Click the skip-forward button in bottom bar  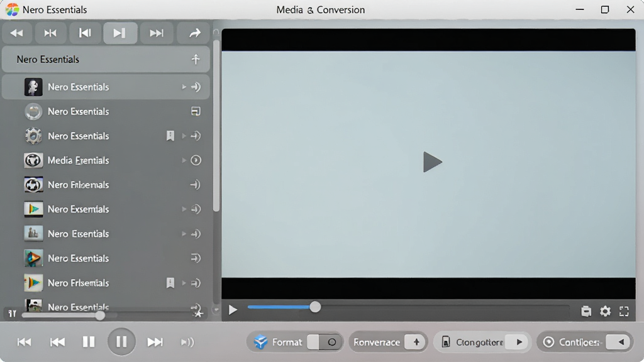155,342
